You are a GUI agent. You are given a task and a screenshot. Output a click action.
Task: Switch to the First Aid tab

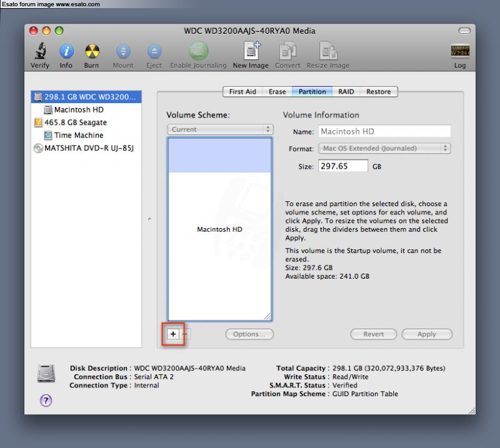point(242,92)
